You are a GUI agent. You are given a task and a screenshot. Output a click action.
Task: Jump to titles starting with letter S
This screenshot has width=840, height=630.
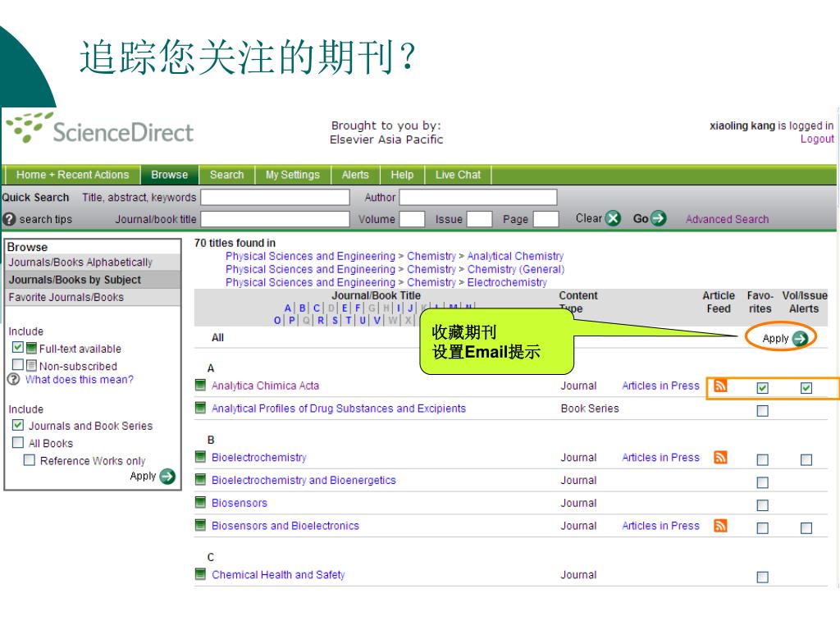point(335,321)
